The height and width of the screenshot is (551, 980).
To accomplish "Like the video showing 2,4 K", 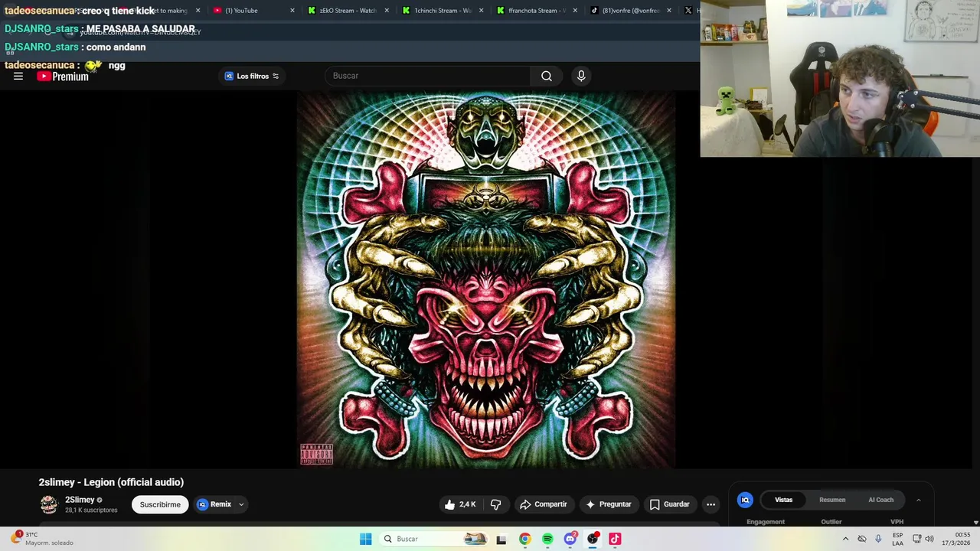I will pos(460,504).
